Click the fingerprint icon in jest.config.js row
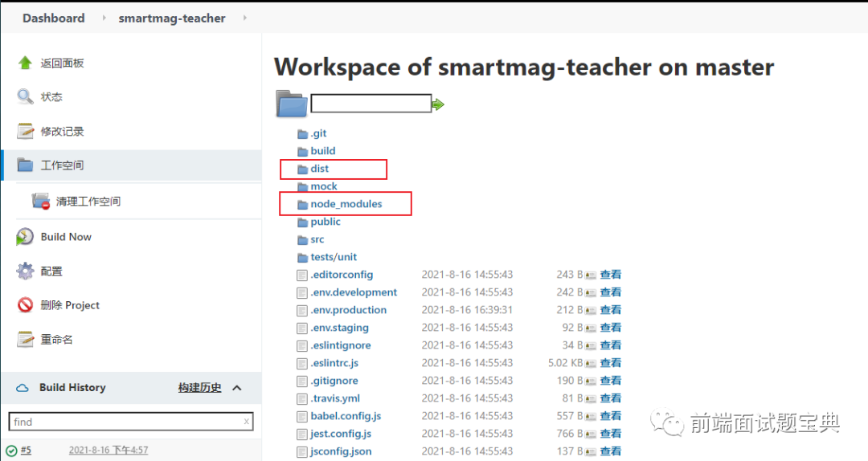 (591, 434)
